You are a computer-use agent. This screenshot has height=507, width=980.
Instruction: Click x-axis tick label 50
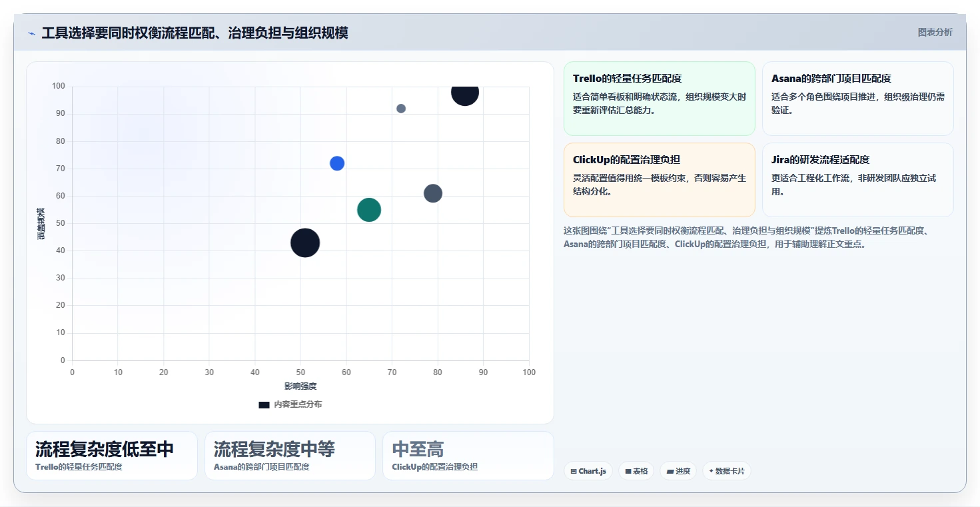300,372
